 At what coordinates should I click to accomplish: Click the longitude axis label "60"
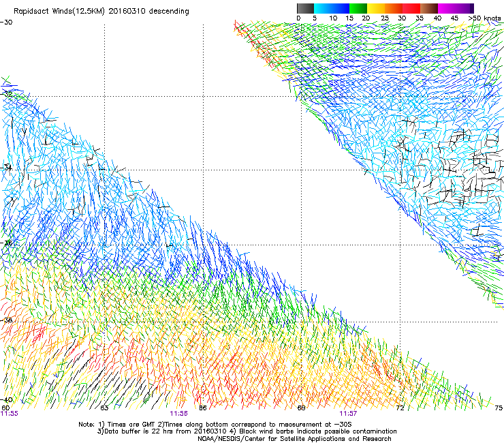(x=5, y=408)
